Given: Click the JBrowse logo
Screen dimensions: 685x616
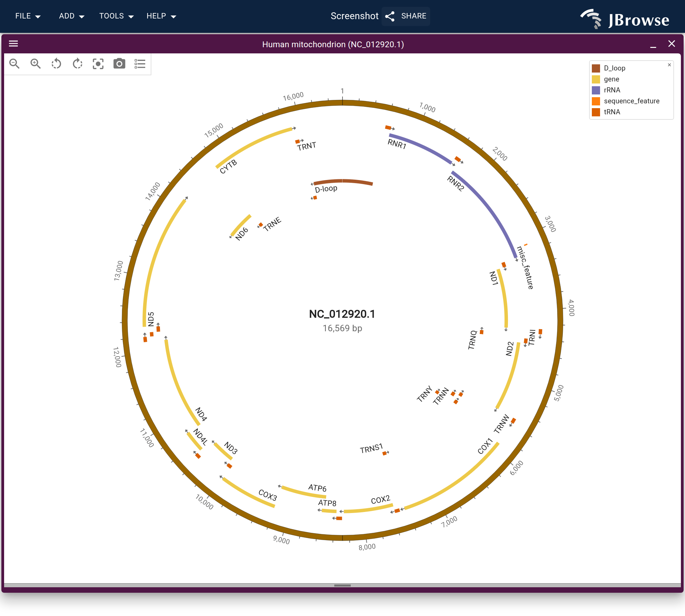Looking at the screenshot, I should (x=624, y=19).
